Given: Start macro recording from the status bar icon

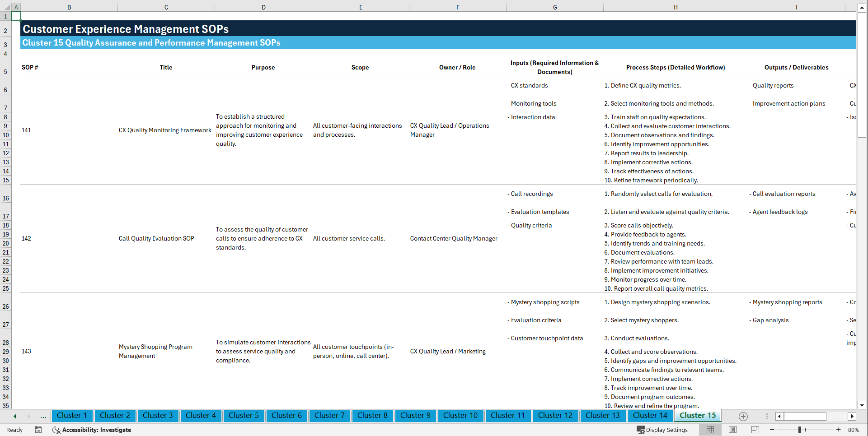Looking at the screenshot, I should [38, 430].
